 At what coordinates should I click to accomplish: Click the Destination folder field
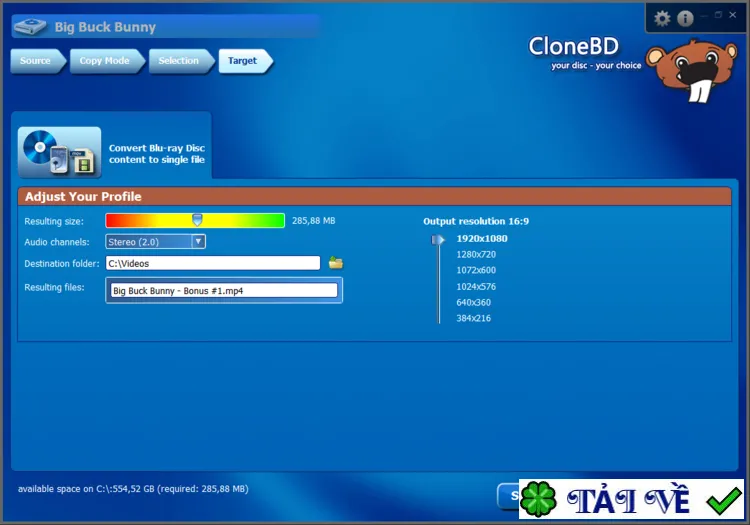coord(213,263)
